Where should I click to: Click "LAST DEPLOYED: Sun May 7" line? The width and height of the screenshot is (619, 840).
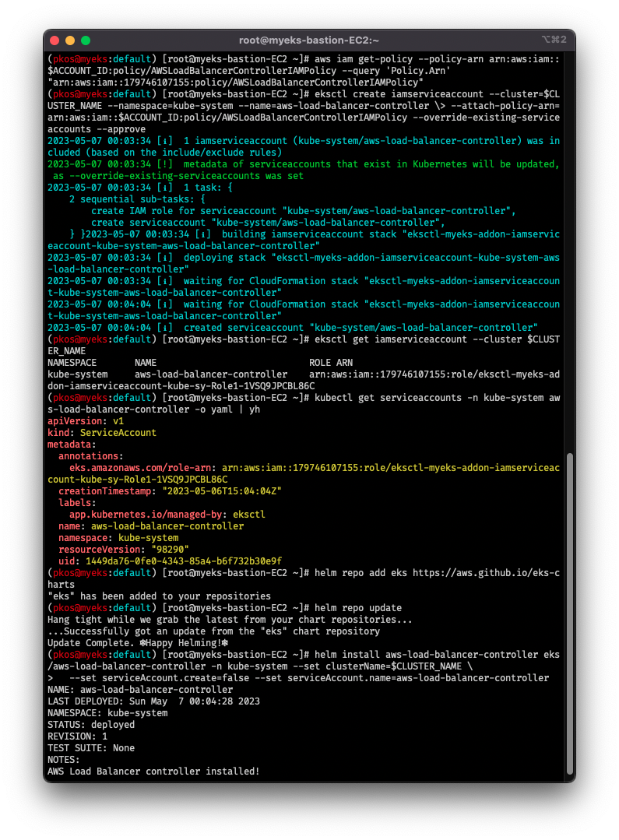tap(154, 701)
